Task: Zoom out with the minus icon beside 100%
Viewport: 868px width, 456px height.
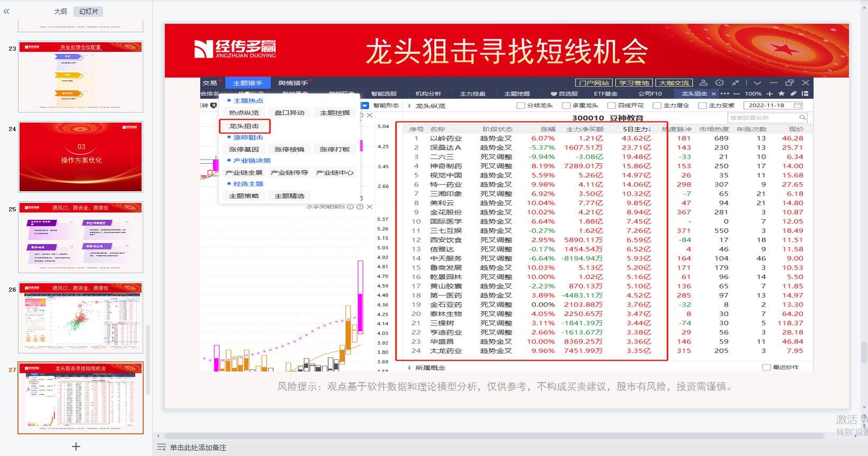Action: tap(737, 94)
